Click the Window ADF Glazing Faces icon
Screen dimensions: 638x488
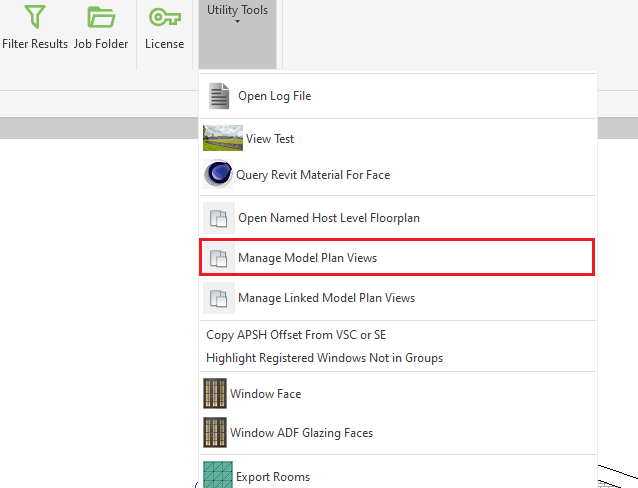[214, 433]
